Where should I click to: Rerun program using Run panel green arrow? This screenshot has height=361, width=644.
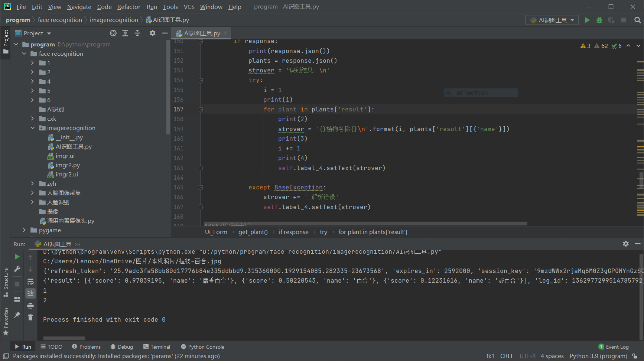click(17, 257)
